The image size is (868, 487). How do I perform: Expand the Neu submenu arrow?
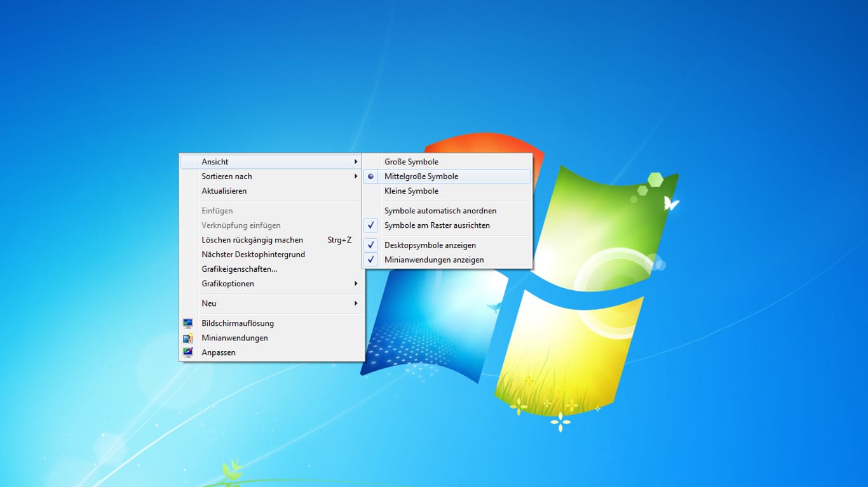click(x=356, y=304)
